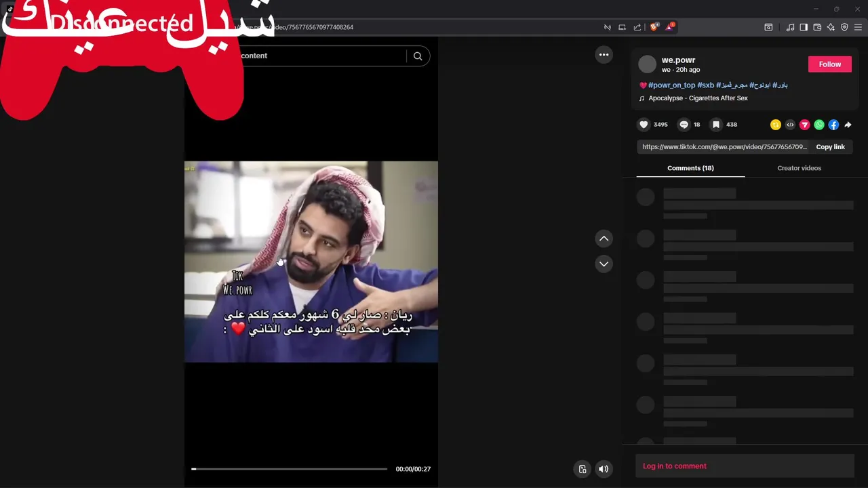This screenshot has height=488, width=868.
Task: Toggle the auto-scroll icon beside volume
Action: (582, 469)
